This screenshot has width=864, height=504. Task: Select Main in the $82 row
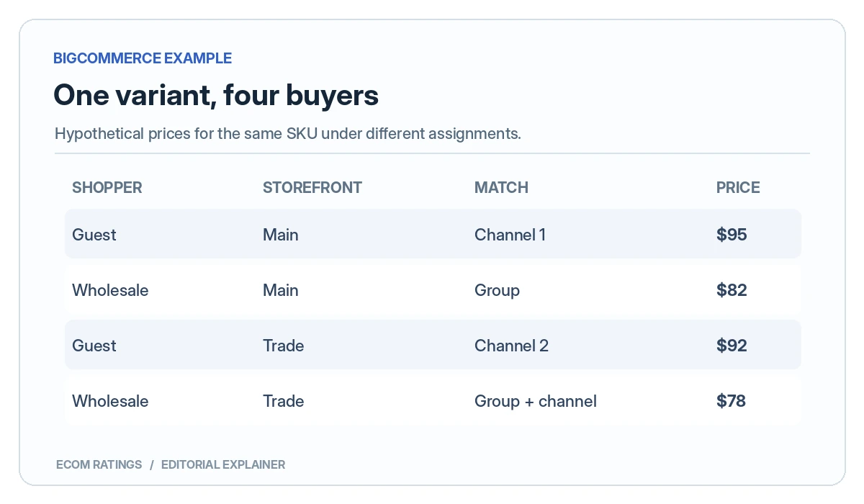[281, 290]
